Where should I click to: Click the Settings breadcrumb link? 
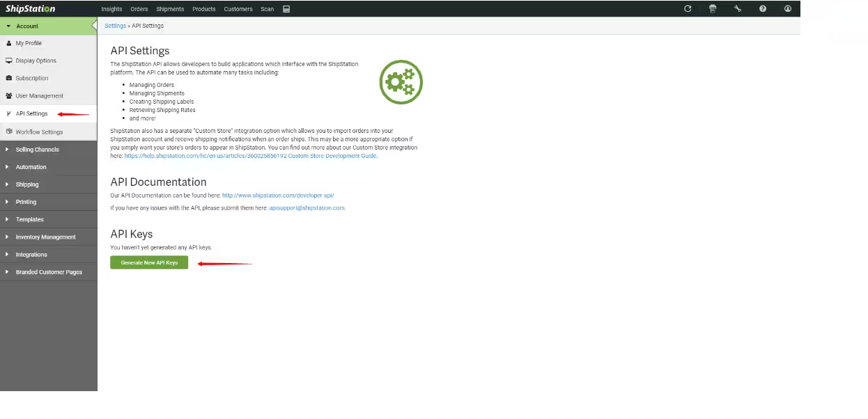115,26
